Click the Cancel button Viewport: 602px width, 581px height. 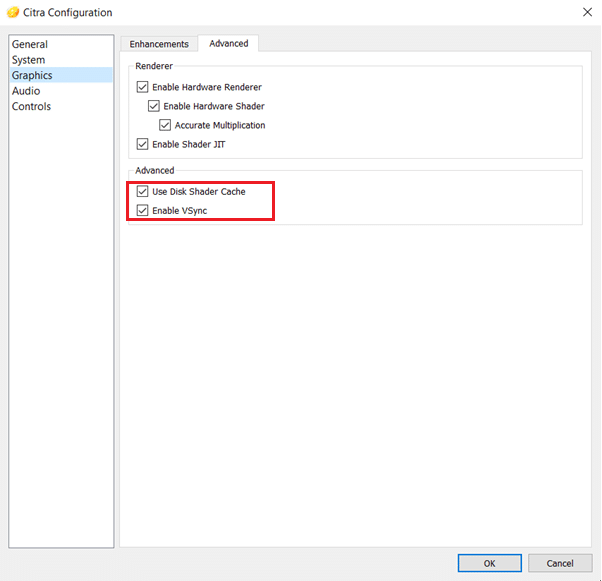click(560, 563)
